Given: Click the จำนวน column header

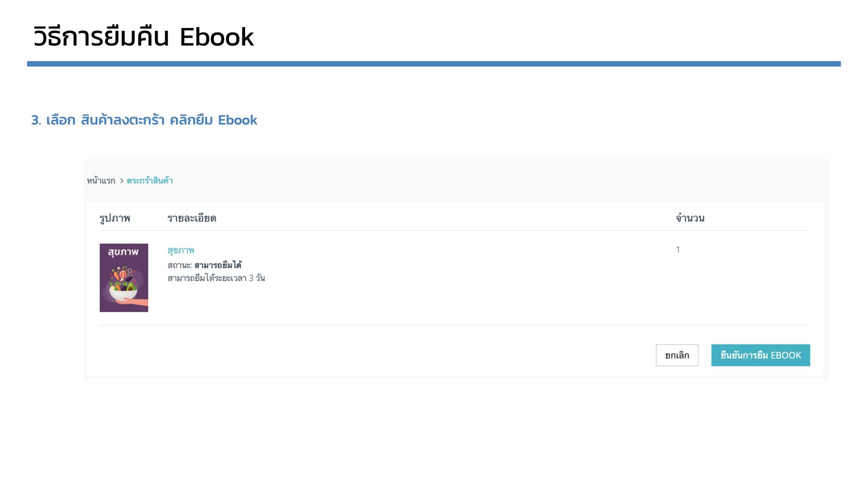Looking at the screenshot, I should pos(690,218).
